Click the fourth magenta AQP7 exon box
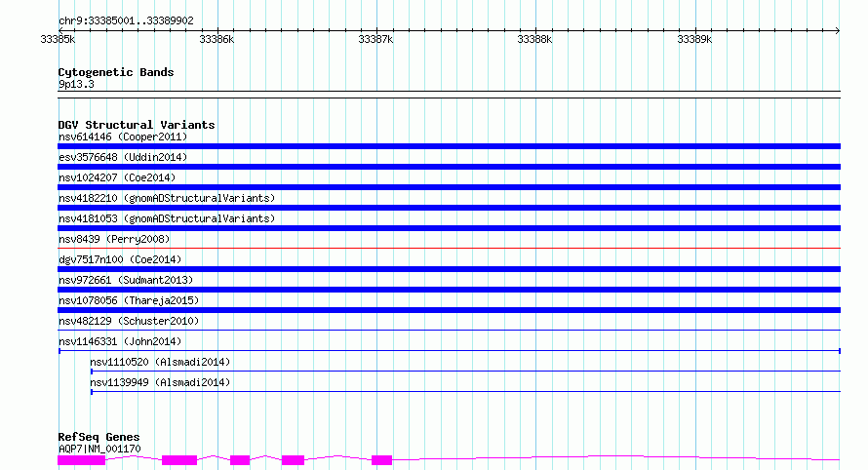Viewport: 868px width, 470px height. 293,460
